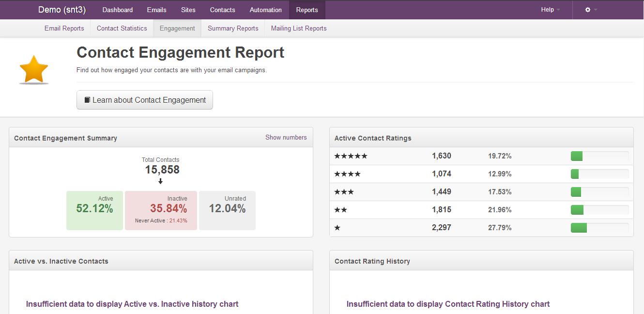Viewport: 644px width, 314px height.
Task: Click the one-star rating progress bar
Action: pos(599,228)
